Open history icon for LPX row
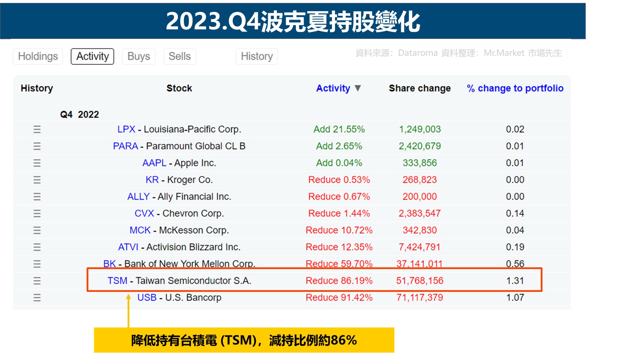This screenshot has width=644, height=355. pyautogui.click(x=37, y=130)
